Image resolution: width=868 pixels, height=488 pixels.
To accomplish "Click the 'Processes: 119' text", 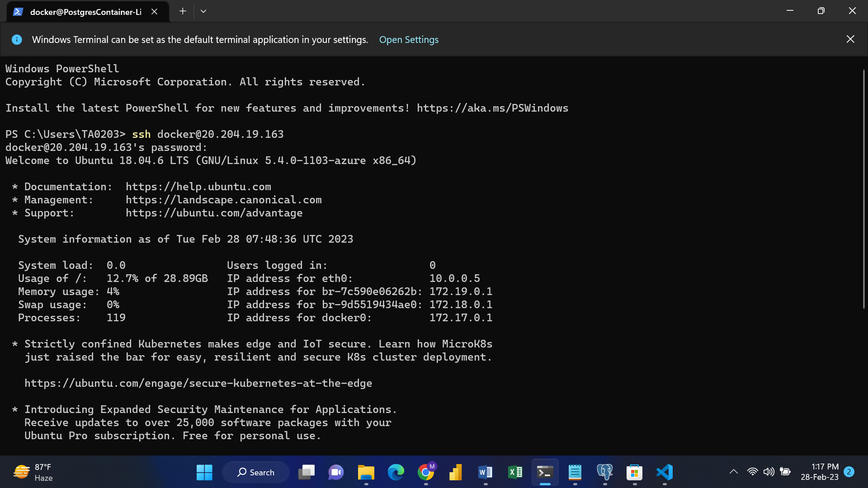I will coord(72,318).
